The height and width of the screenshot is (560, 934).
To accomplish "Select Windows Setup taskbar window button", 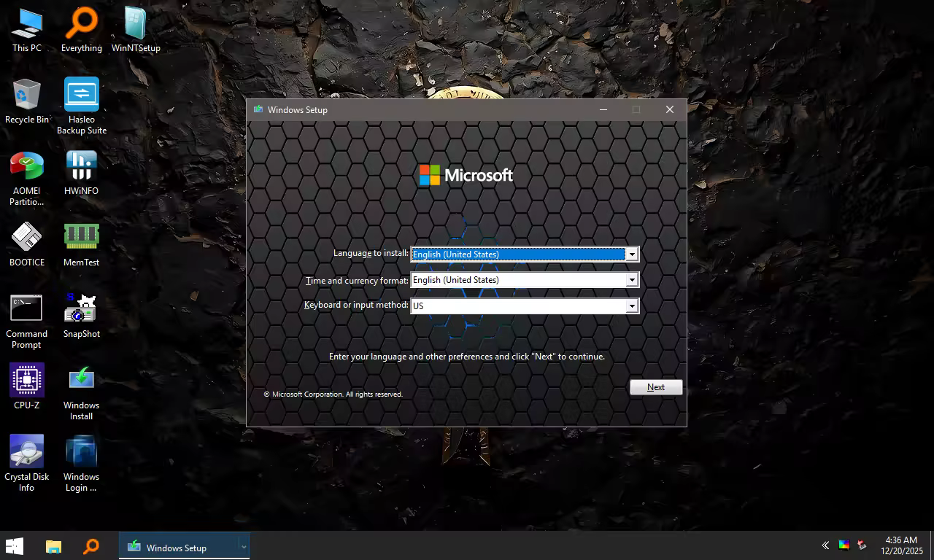I will [177, 547].
